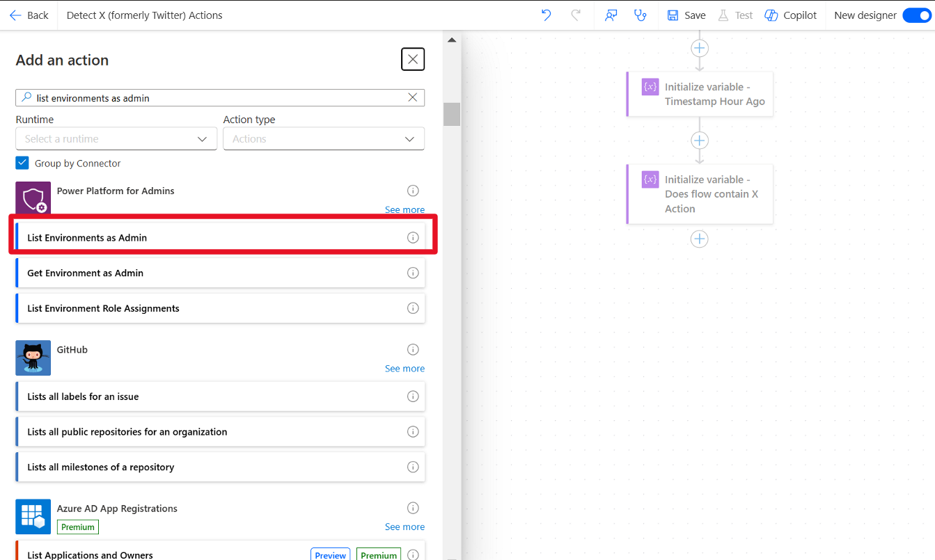Viewport: 935px width, 560px height.
Task: Click inside the action search field
Action: tap(209, 97)
